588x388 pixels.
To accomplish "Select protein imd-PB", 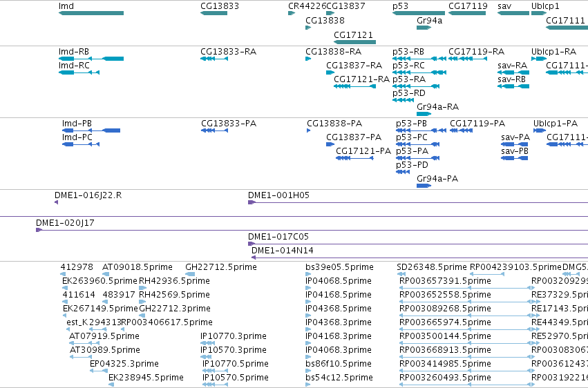I will (91, 130).
